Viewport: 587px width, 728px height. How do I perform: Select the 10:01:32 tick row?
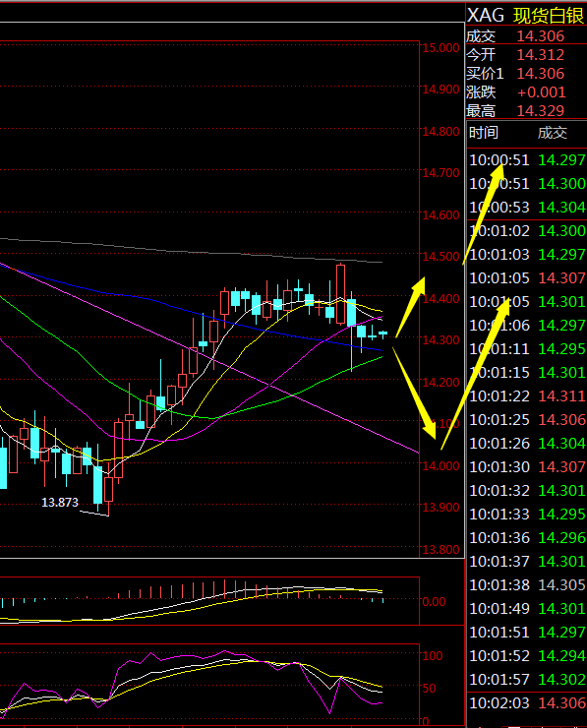[x=527, y=491]
